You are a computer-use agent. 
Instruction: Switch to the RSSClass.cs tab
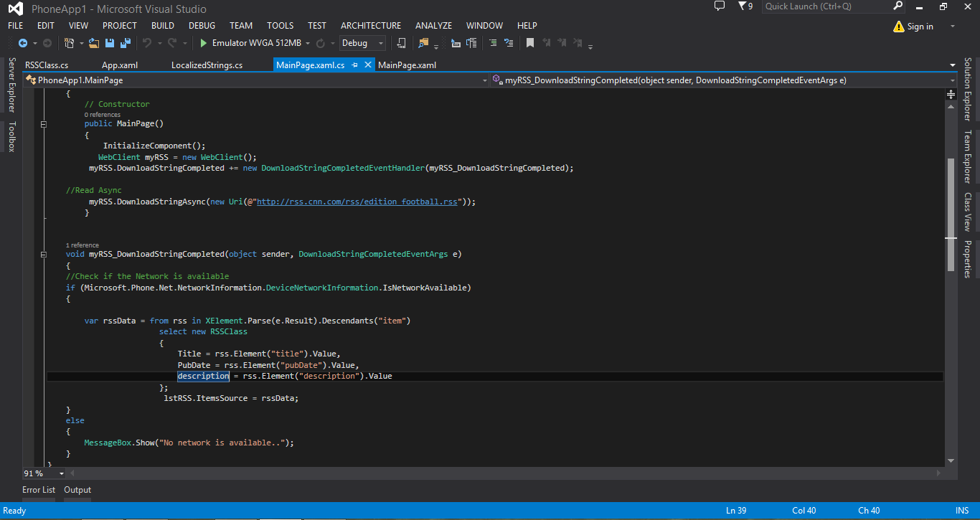[47, 65]
